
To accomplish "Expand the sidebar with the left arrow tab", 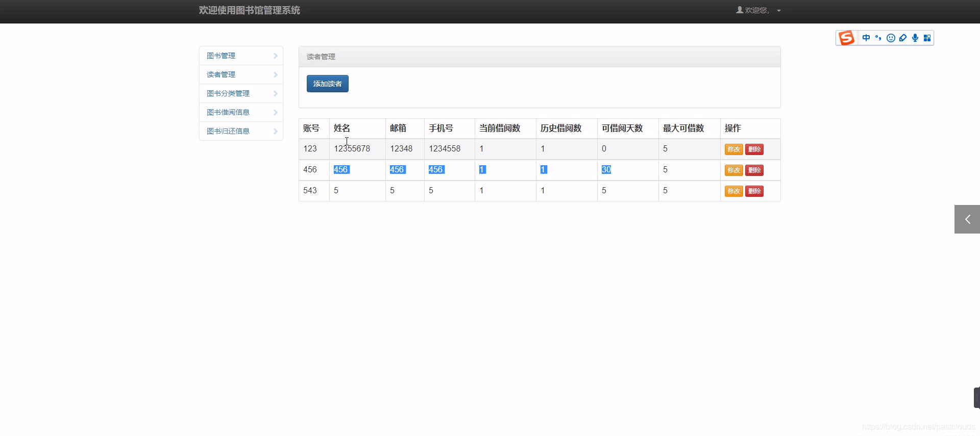I will [x=967, y=219].
